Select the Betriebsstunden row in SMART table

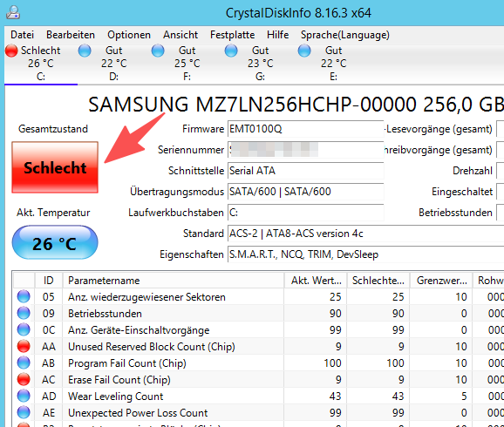(258, 314)
